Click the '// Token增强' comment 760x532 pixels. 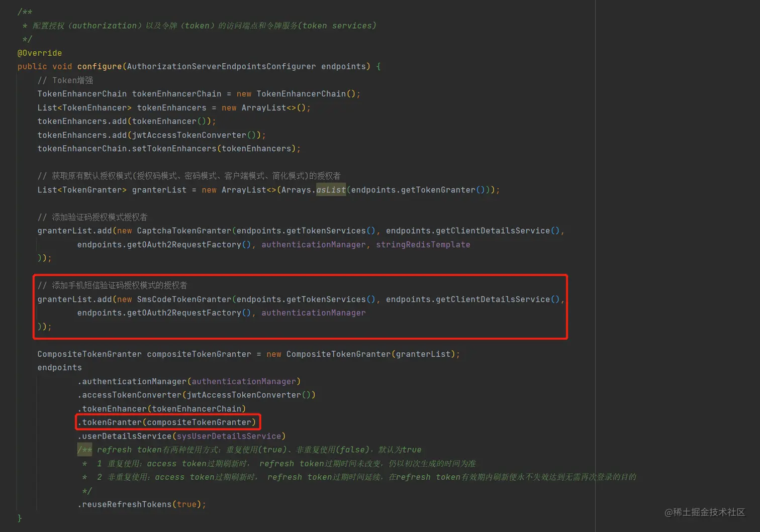[65, 80]
